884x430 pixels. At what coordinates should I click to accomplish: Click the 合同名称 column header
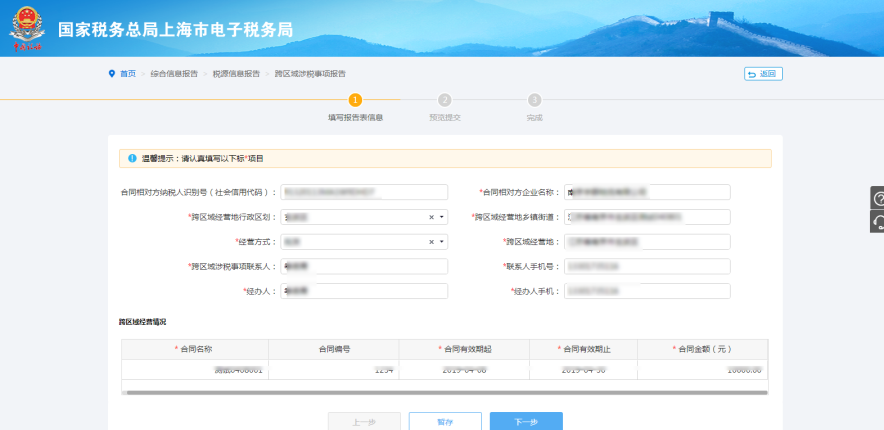(195, 349)
